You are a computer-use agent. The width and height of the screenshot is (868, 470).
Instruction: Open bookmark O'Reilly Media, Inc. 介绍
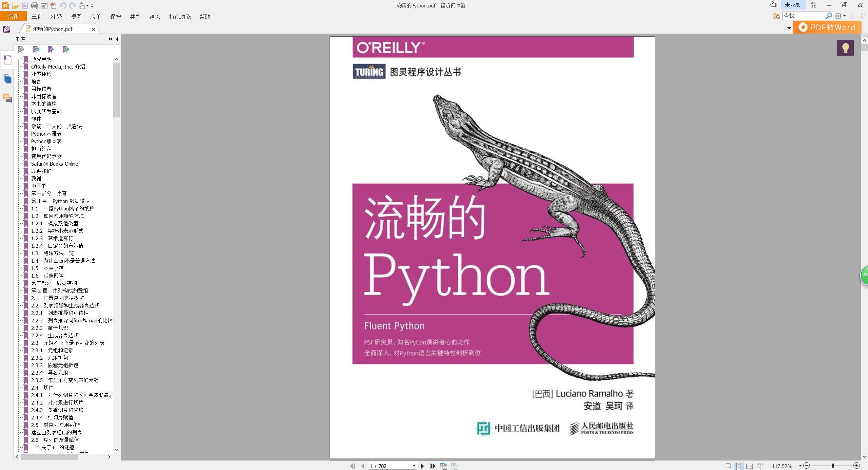click(x=58, y=67)
